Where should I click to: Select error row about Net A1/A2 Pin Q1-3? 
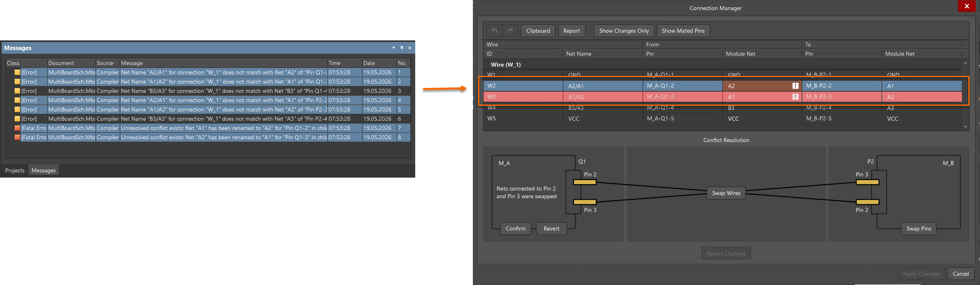pyautogui.click(x=208, y=82)
